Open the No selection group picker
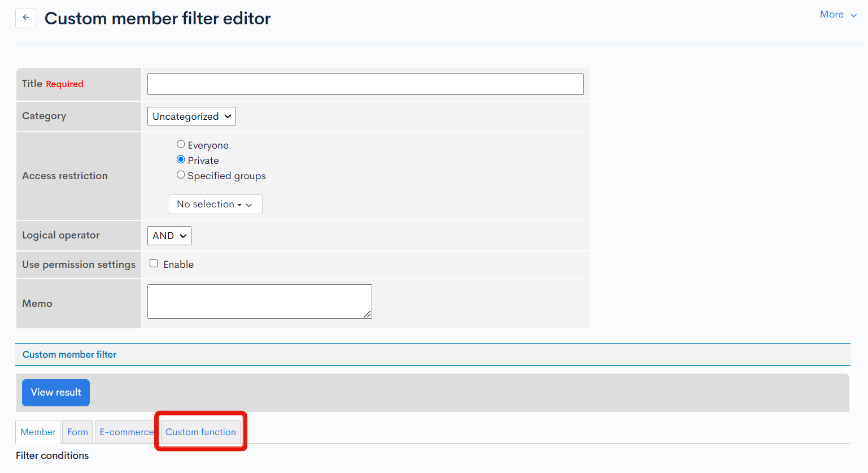 coord(215,204)
